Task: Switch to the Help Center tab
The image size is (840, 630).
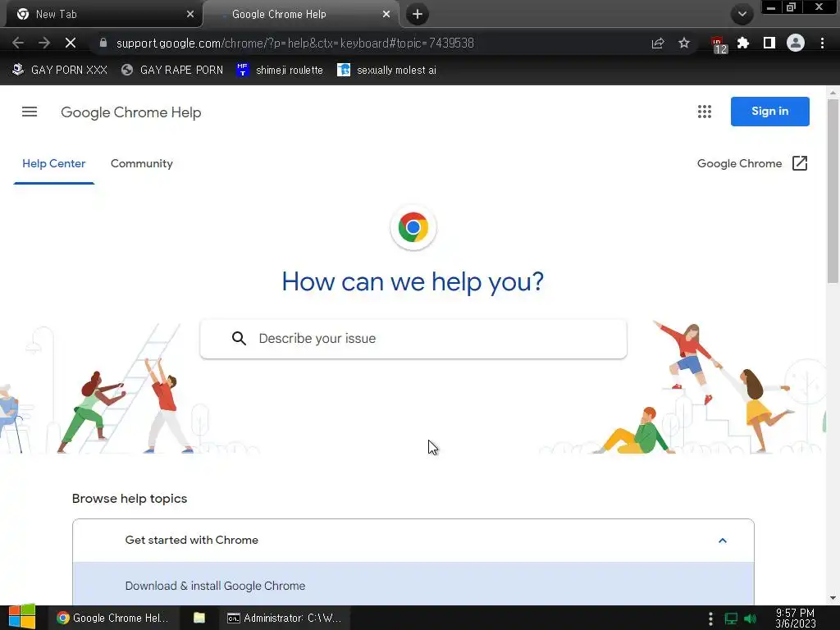Action: pos(53,163)
